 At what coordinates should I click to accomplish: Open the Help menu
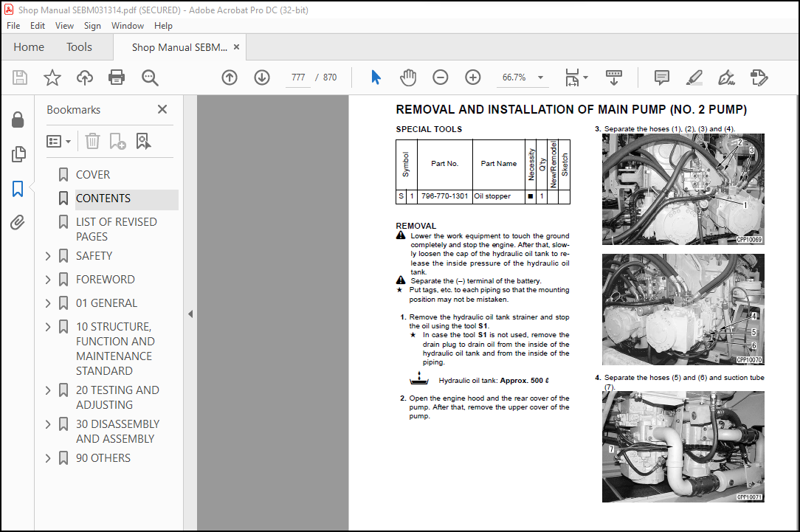pos(163,26)
